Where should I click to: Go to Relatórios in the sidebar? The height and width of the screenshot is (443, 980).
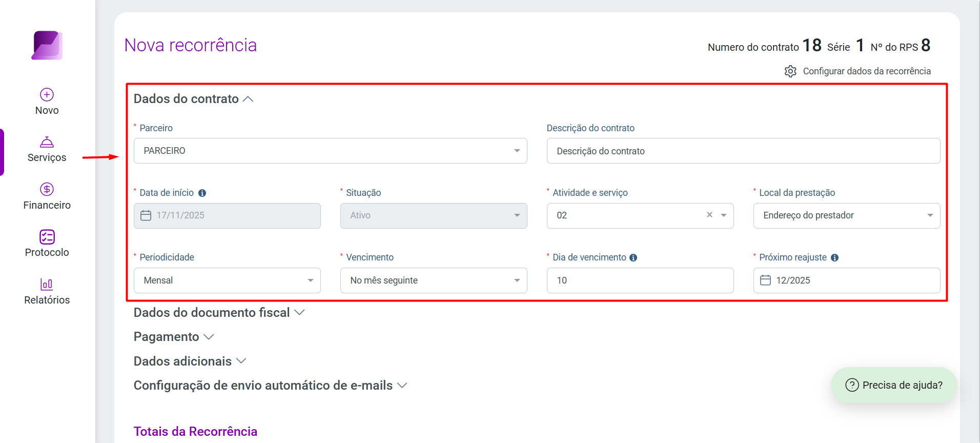47,292
